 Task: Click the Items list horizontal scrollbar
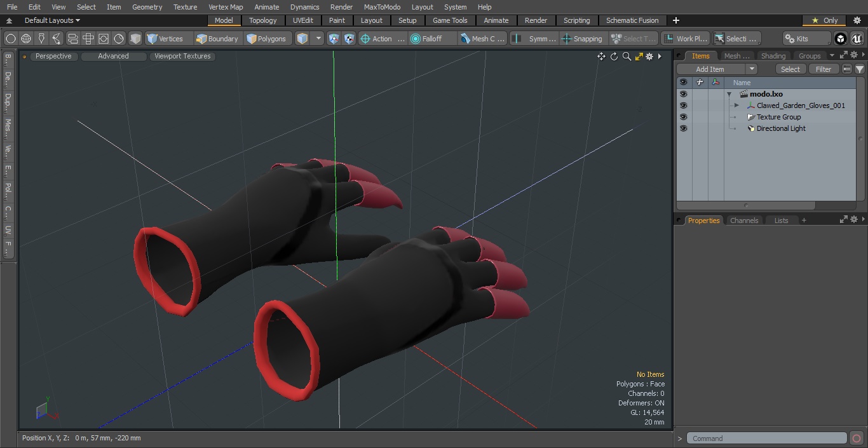tap(746, 205)
